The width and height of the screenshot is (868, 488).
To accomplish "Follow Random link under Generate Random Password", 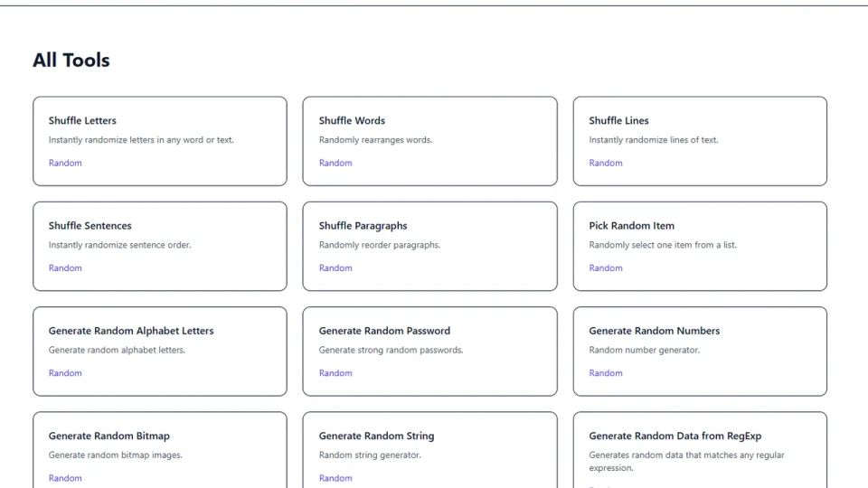I will (x=335, y=372).
